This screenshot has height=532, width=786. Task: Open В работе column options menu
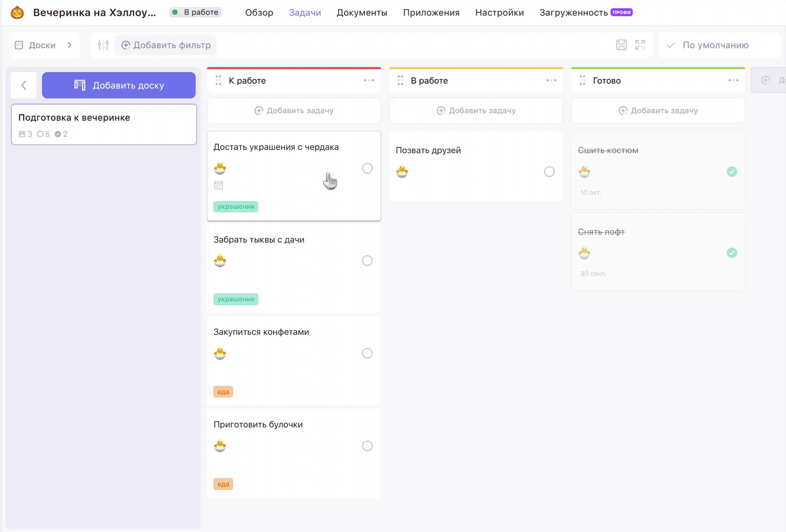(552, 80)
